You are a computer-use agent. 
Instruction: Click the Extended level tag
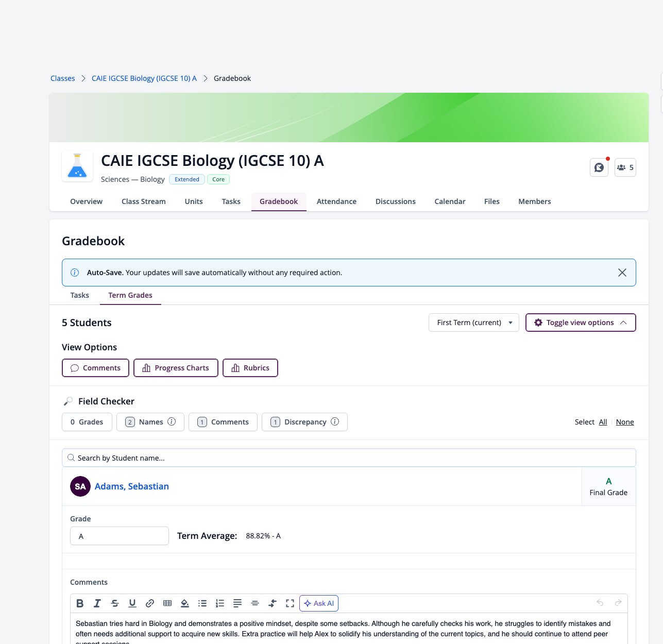coord(187,179)
